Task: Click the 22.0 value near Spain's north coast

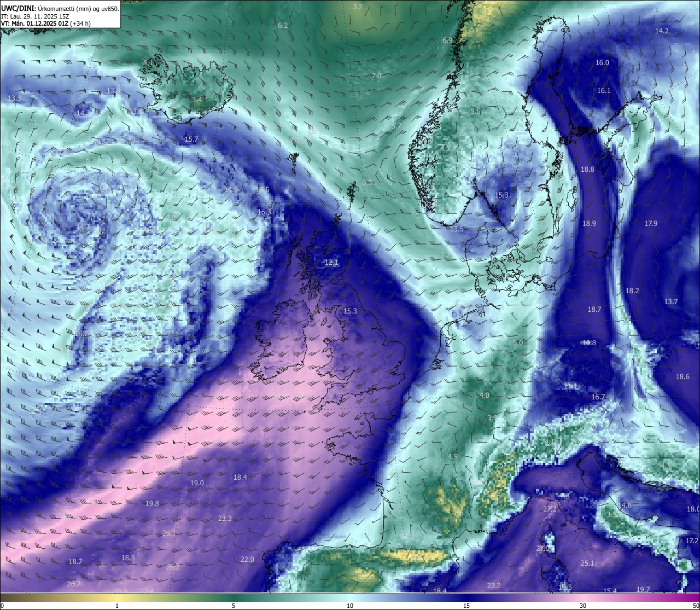Action: 247,560
